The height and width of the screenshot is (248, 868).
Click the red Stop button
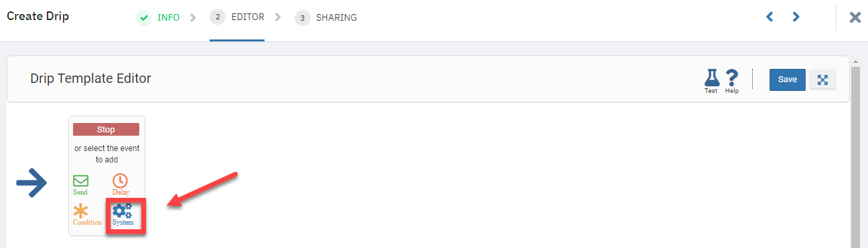coord(106,130)
